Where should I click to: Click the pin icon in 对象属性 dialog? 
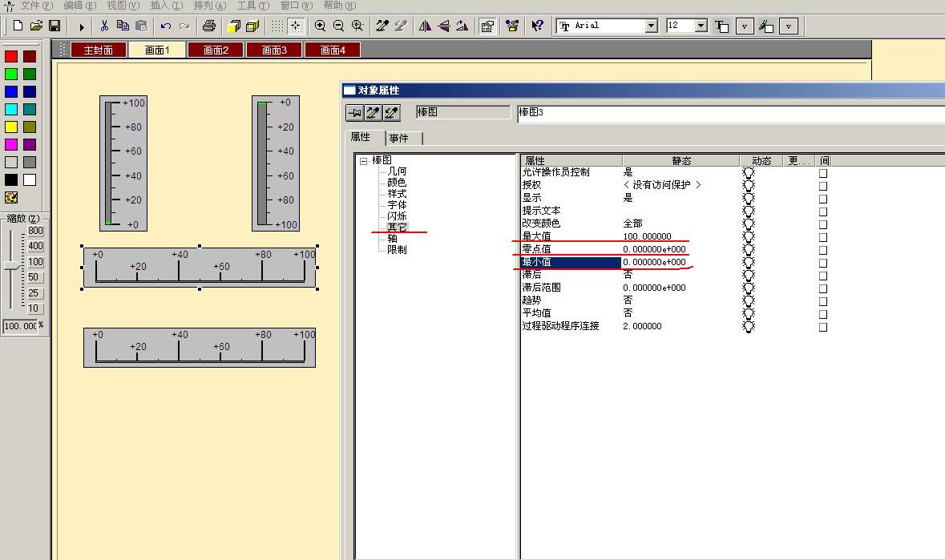[x=354, y=112]
